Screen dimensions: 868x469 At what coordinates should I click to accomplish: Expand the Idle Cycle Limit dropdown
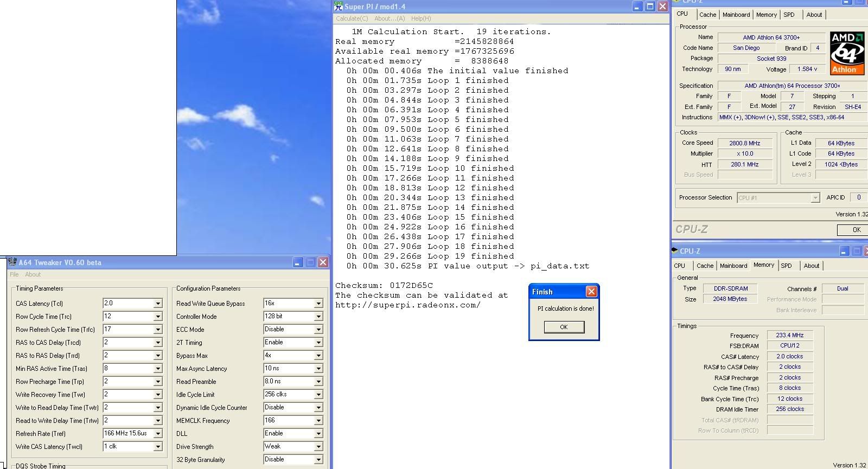pyautogui.click(x=318, y=395)
